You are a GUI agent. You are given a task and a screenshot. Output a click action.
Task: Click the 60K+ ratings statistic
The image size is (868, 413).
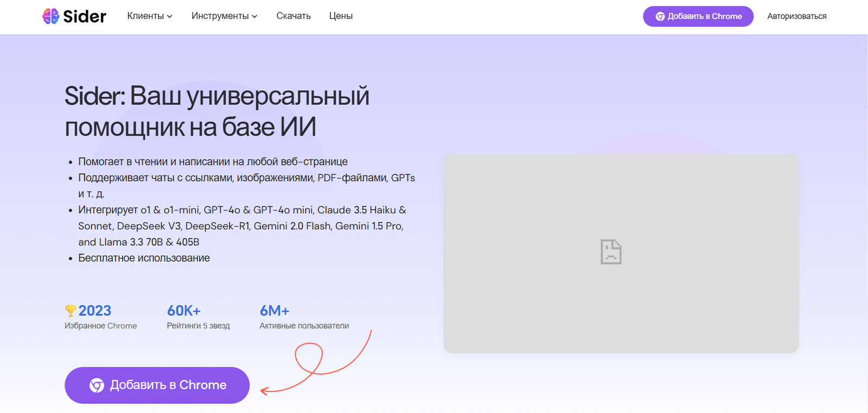(x=184, y=311)
